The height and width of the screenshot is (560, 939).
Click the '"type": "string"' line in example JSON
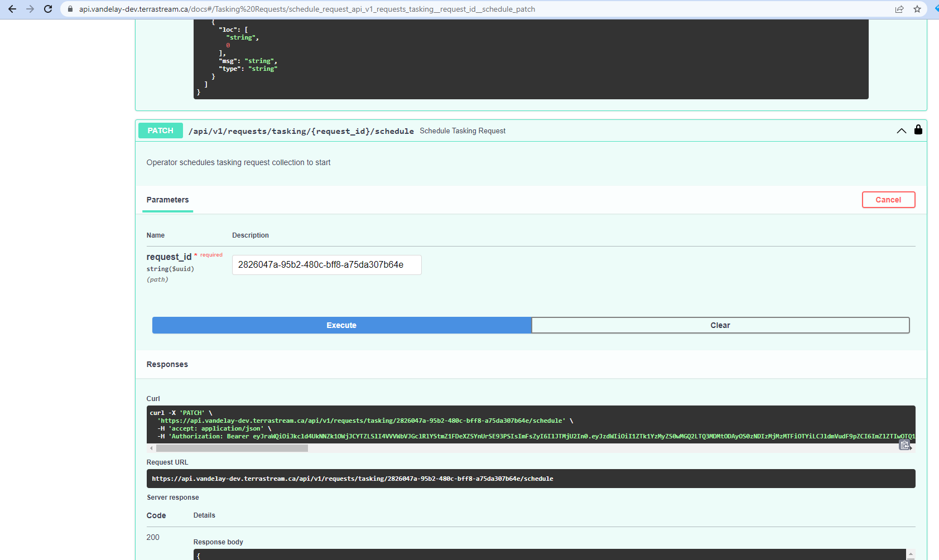248,69
